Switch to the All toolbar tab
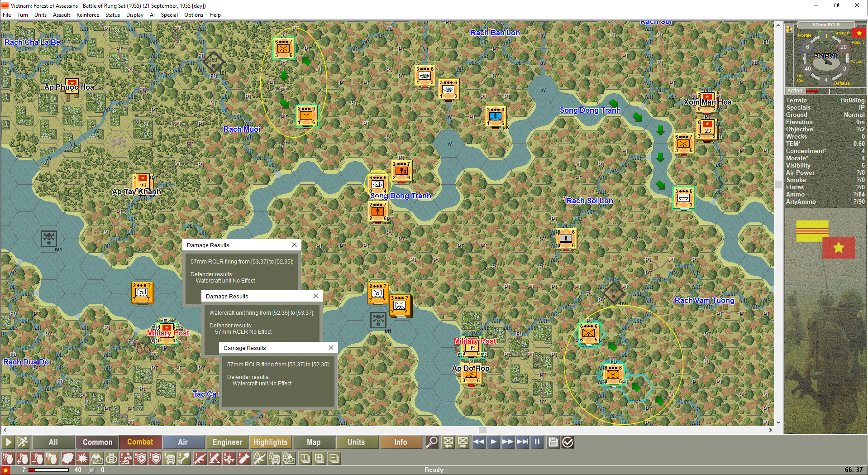868x475 pixels. (53, 442)
